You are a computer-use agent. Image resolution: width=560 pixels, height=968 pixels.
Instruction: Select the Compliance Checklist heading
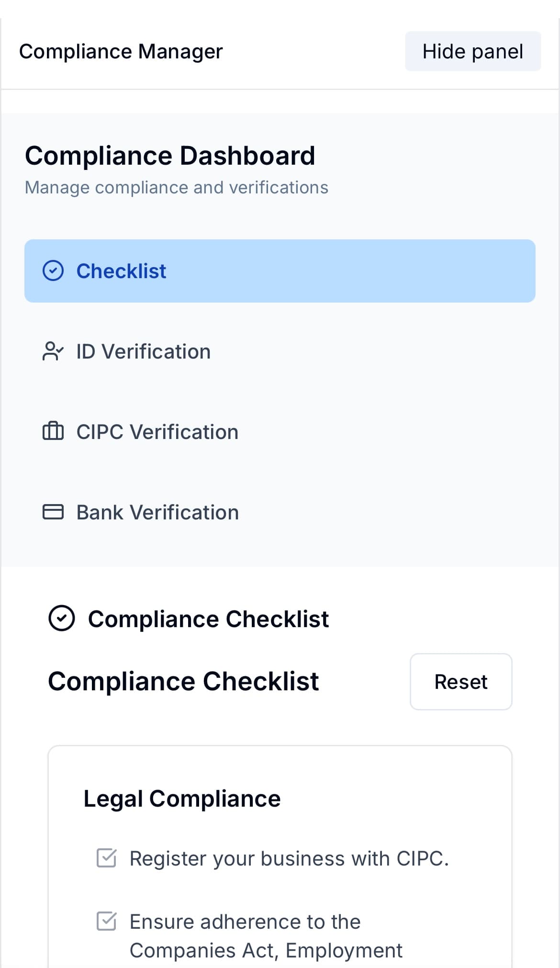click(184, 682)
